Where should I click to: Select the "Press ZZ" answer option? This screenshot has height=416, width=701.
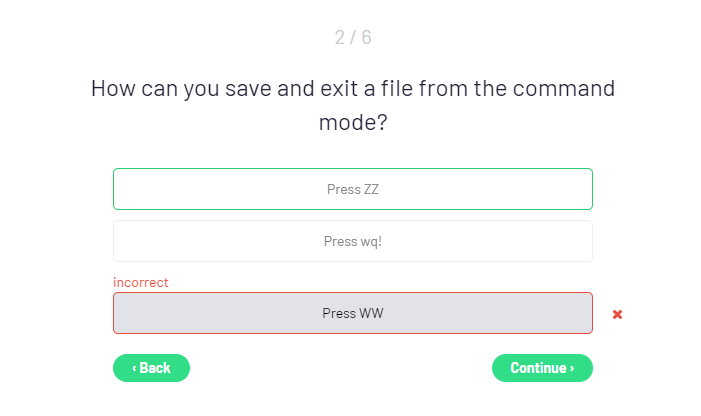point(352,189)
